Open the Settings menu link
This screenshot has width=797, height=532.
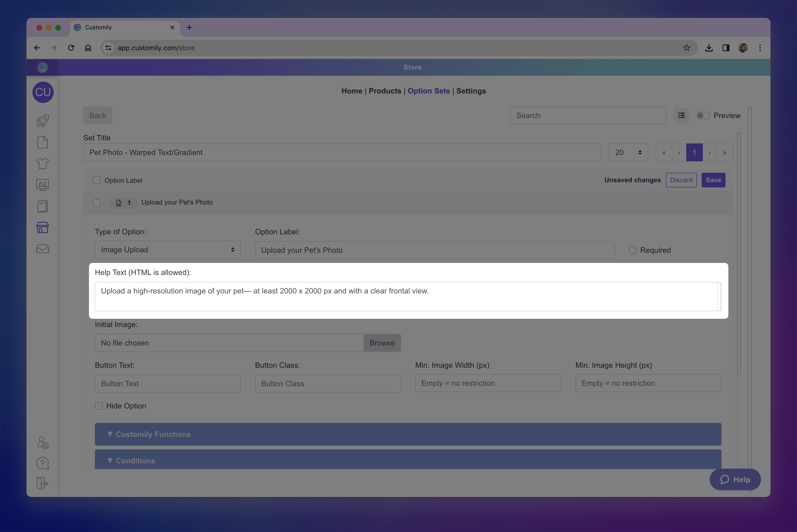[x=471, y=91]
